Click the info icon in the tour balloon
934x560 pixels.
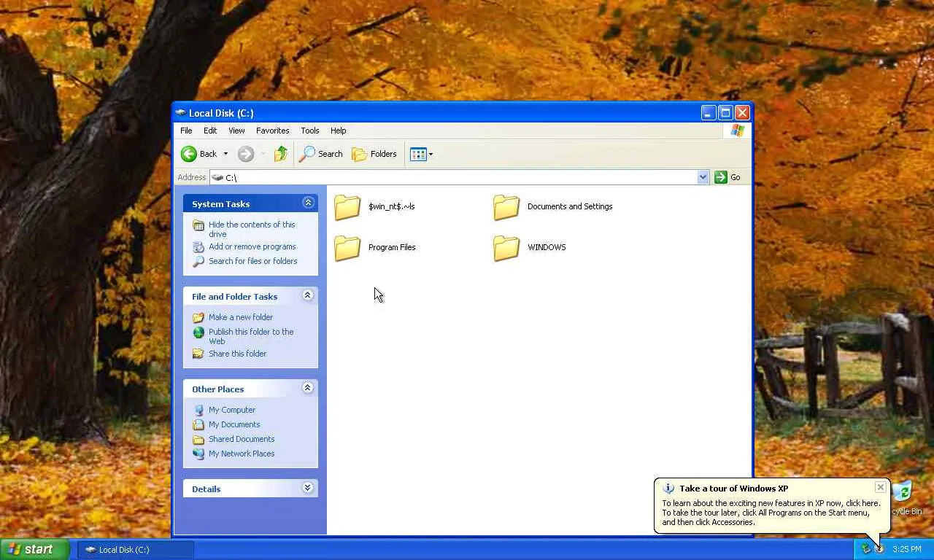(x=668, y=489)
